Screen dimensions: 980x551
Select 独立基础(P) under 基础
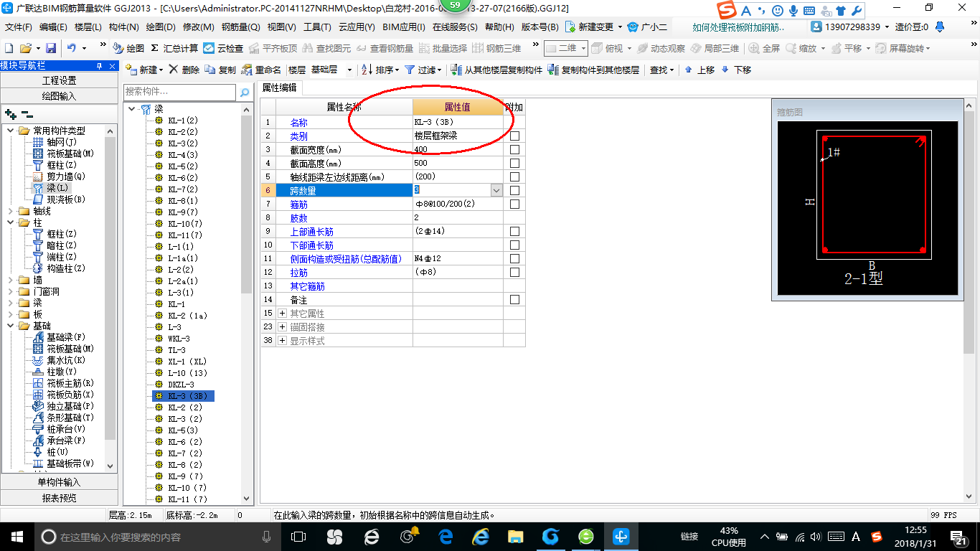[70, 406]
